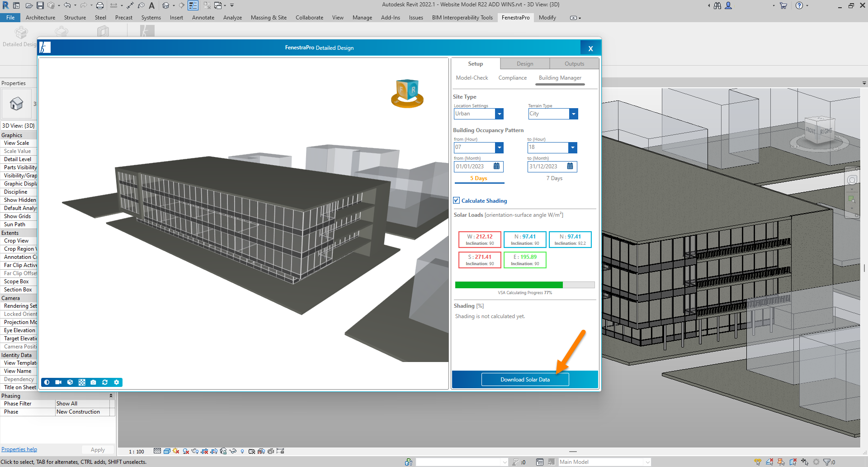The image size is (868, 467).
Task: Toggle the Calculate Shading checkbox
Action: pos(457,200)
